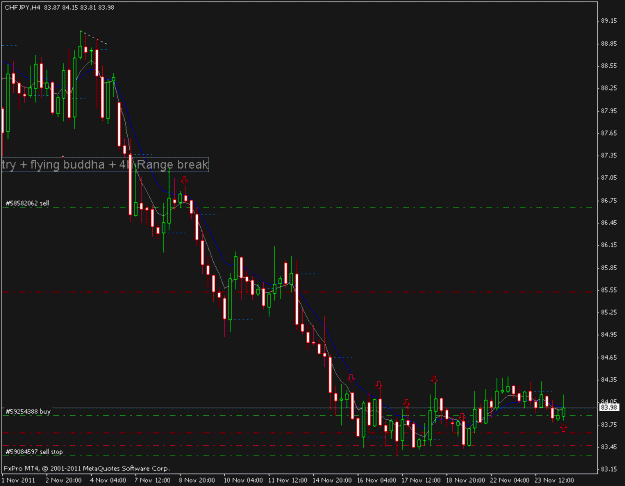Click the 84.35 price scale label
The width and height of the screenshot is (625, 486).
[x=608, y=380]
